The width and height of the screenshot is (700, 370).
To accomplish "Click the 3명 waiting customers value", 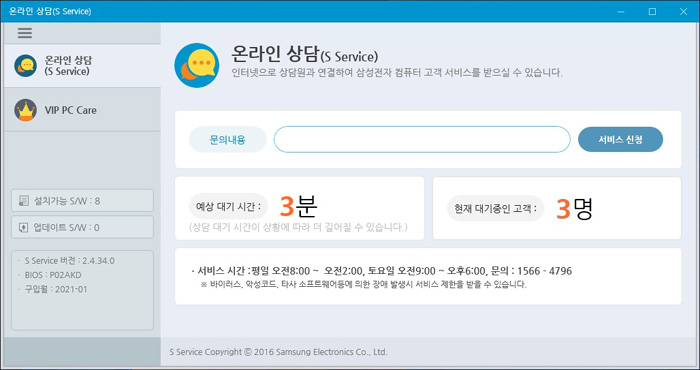I will (x=574, y=208).
